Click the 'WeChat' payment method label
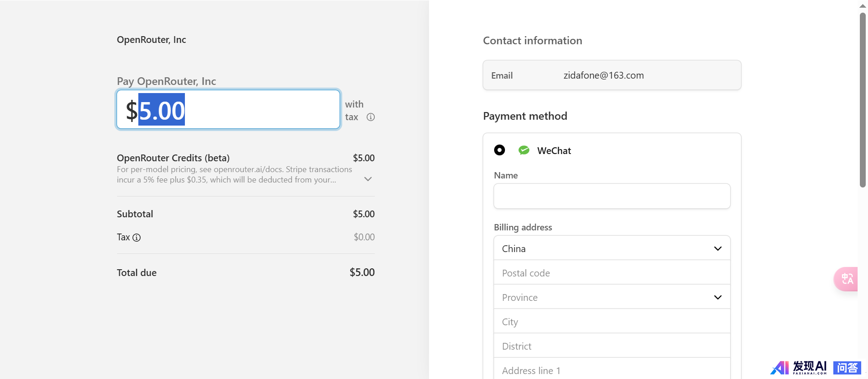 (554, 151)
